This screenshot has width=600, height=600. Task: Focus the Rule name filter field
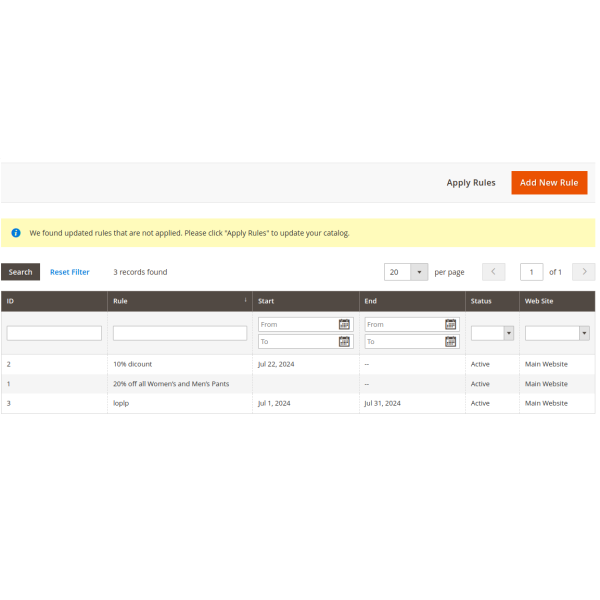pos(180,333)
